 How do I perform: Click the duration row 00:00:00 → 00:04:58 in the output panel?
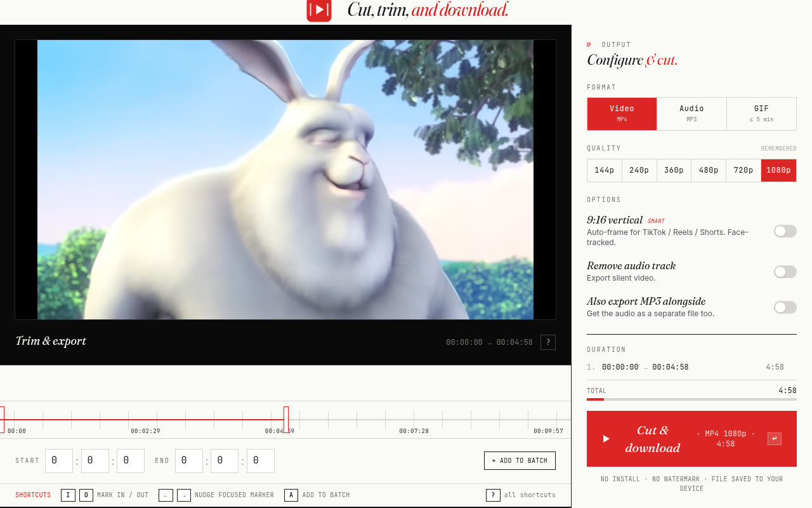point(691,367)
